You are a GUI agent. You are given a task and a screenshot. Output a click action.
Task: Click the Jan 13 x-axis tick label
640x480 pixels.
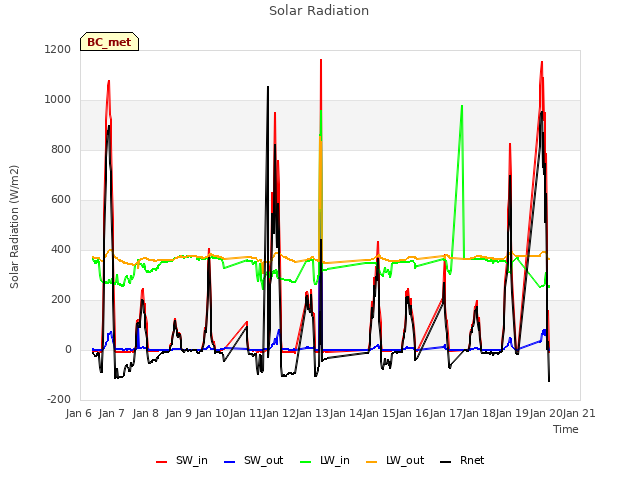point(312,414)
